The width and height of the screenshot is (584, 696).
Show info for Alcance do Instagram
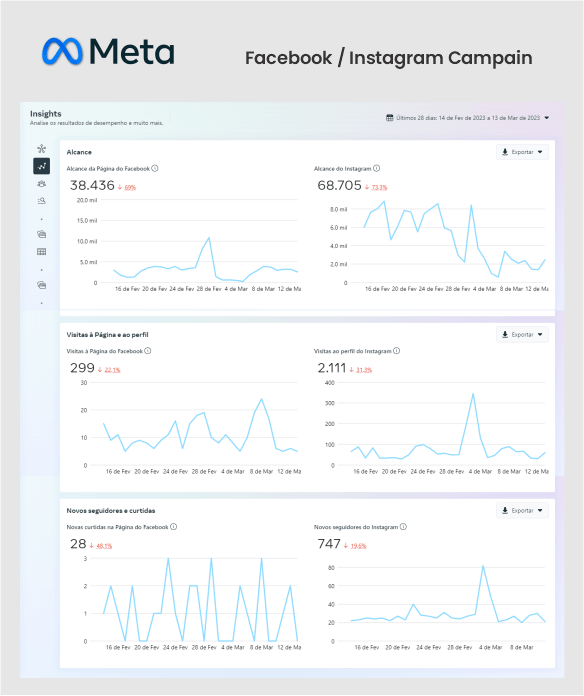(x=376, y=168)
